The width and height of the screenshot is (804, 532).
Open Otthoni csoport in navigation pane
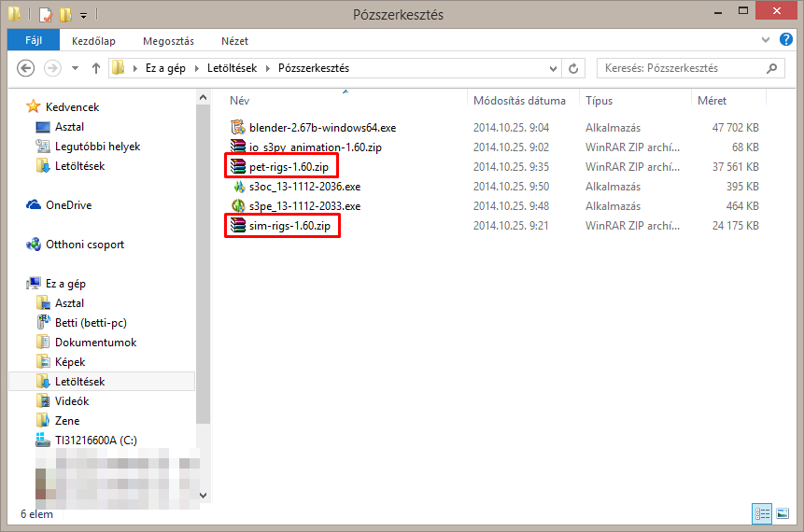[x=85, y=245]
